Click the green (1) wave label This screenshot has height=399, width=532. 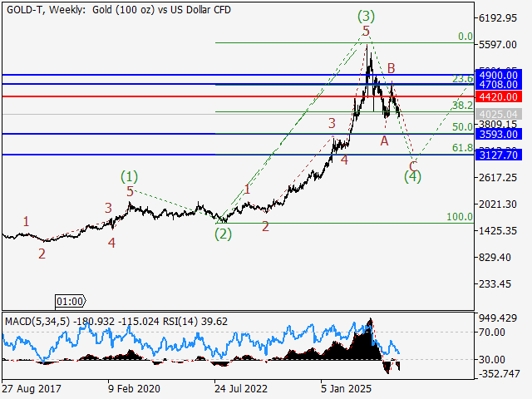(130, 177)
